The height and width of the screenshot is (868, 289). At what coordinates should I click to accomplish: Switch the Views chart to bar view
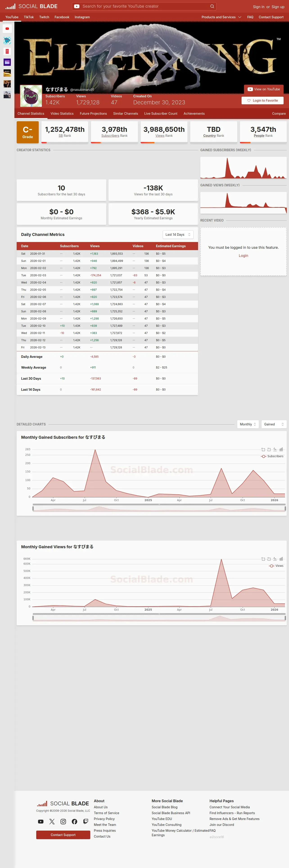[281, 559]
